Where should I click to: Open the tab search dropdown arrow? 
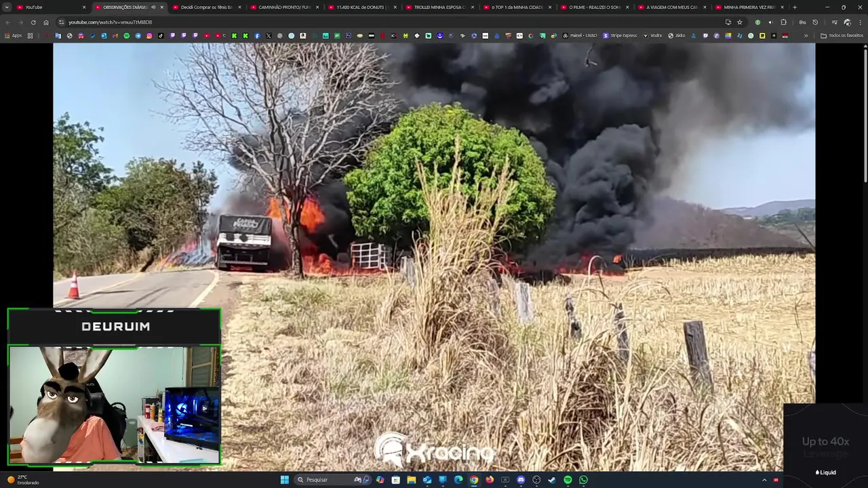7,7
